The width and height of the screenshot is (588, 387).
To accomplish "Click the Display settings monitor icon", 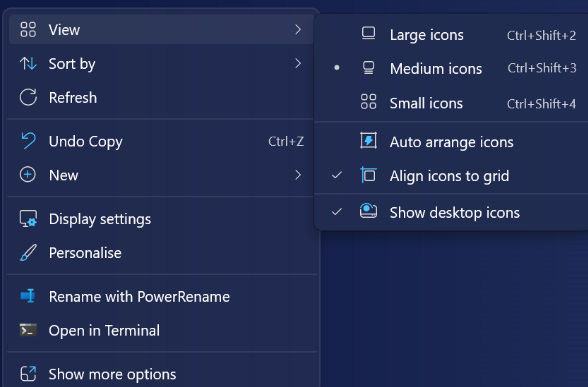I will pyautogui.click(x=28, y=219).
